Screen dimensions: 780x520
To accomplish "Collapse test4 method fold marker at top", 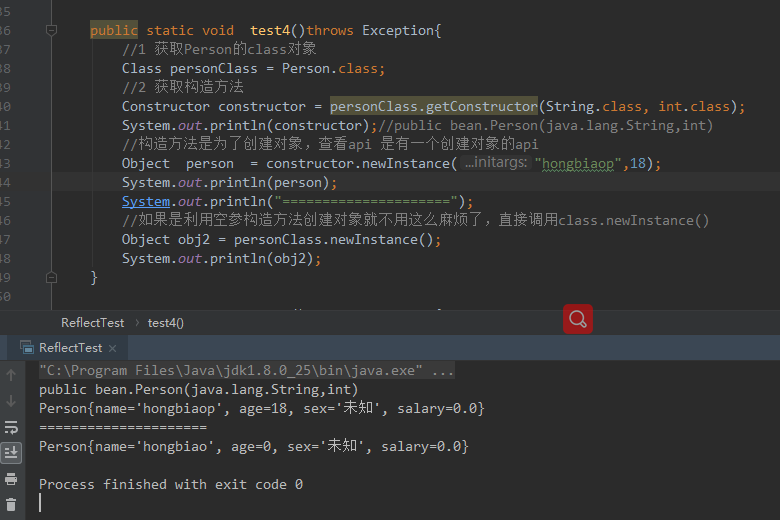I will pos(51,30).
